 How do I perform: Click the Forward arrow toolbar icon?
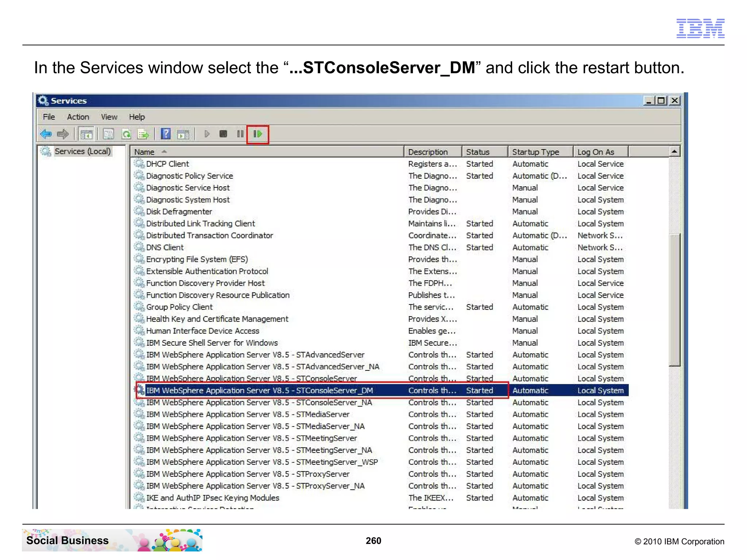pos(63,134)
